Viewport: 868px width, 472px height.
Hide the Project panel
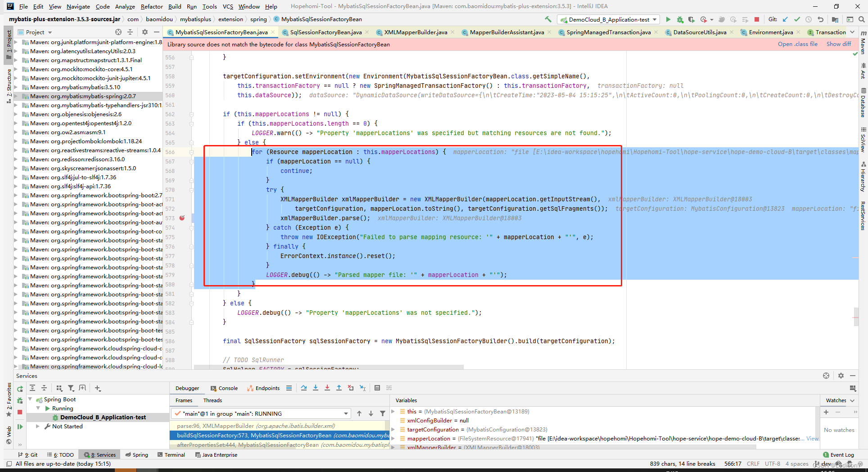pos(156,32)
